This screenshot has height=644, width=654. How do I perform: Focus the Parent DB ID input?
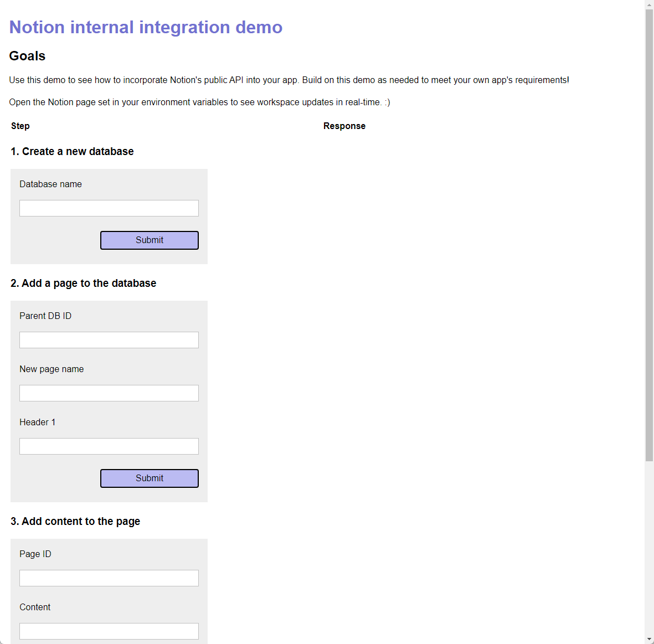click(x=109, y=340)
